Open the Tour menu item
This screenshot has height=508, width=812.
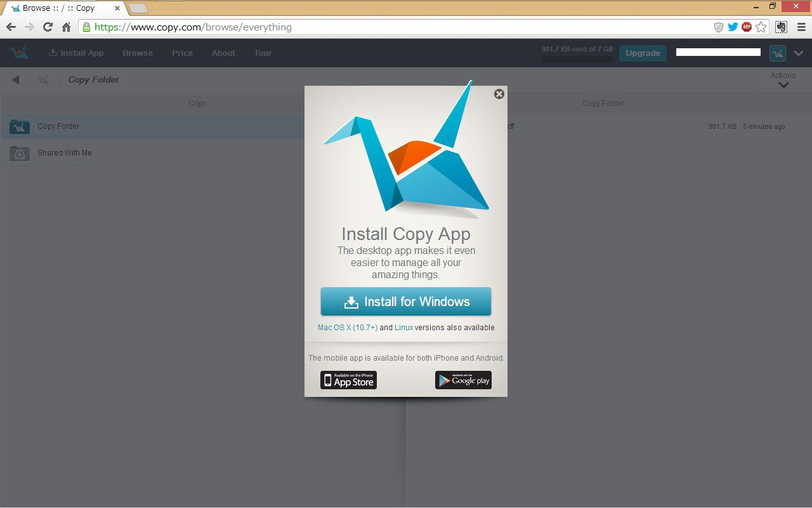(263, 53)
